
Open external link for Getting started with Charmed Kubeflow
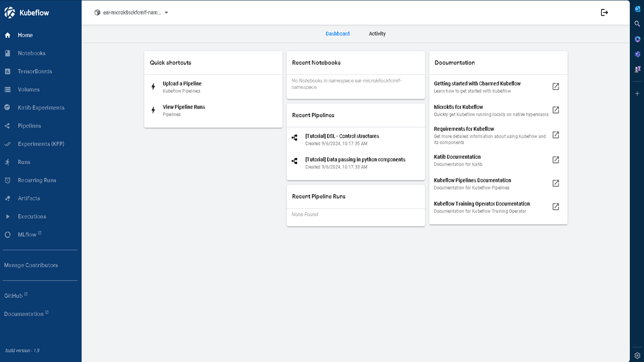pos(556,86)
